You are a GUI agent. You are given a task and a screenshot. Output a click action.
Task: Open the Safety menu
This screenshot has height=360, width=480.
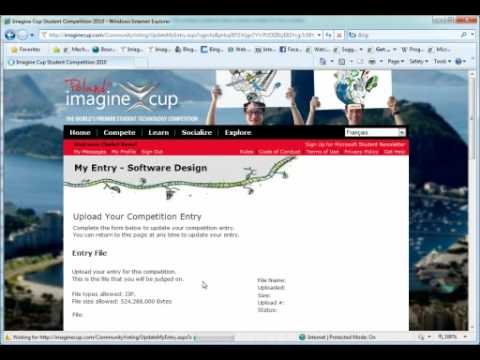[418, 62]
